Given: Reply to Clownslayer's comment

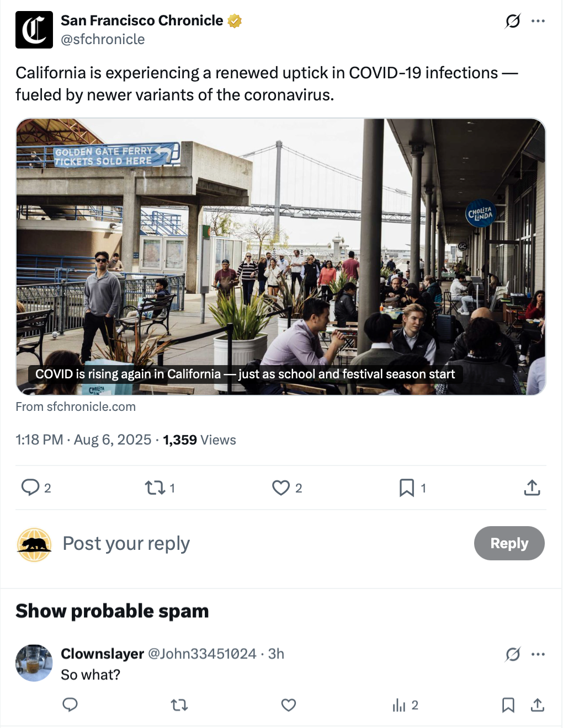Looking at the screenshot, I should tap(70, 705).
